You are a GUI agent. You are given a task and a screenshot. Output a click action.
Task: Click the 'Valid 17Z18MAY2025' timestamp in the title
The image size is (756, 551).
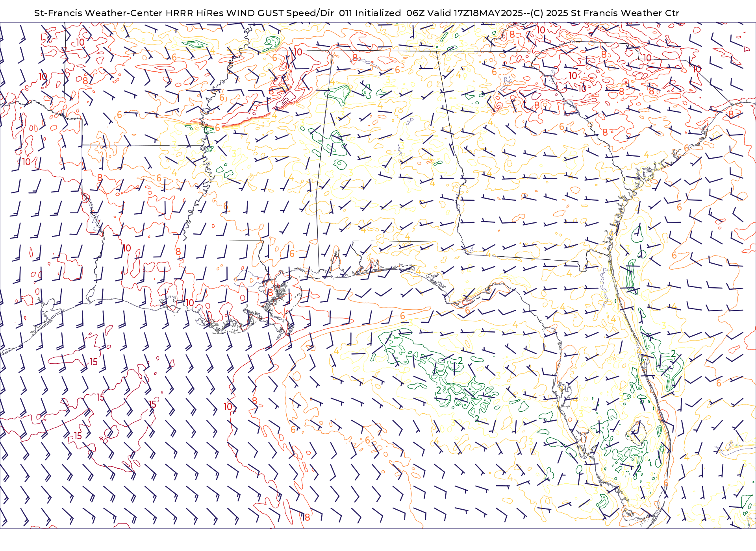[475, 13]
